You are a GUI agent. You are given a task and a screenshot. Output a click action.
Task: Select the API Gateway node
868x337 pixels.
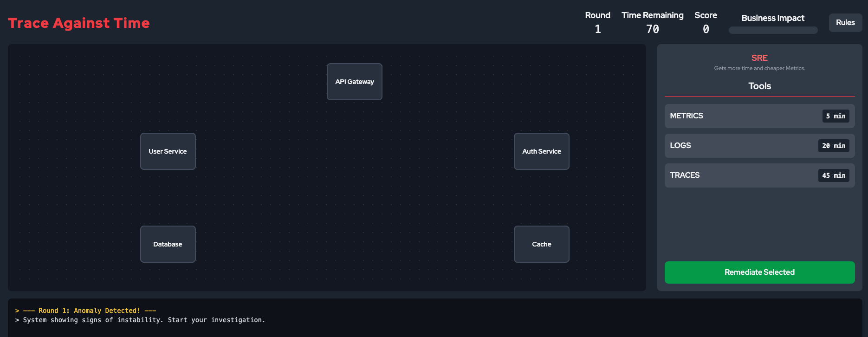[x=354, y=82]
